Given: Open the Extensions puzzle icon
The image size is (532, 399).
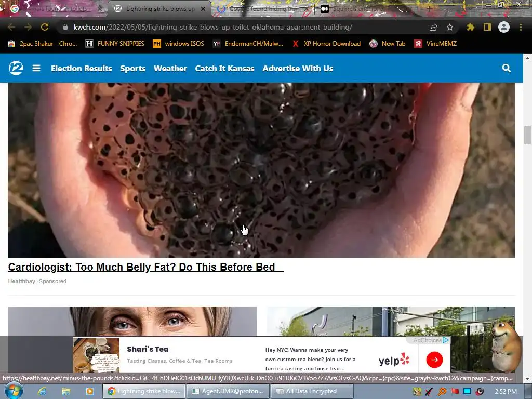Looking at the screenshot, I should click(471, 27).
